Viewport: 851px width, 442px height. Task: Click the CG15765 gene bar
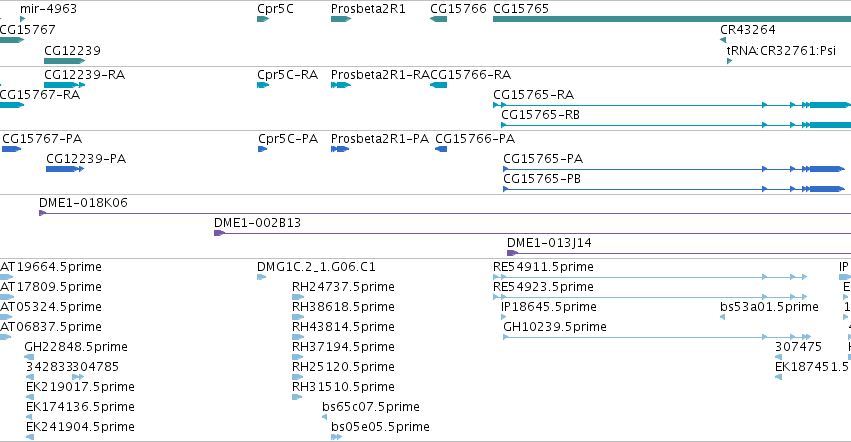(x=672, y=19)
